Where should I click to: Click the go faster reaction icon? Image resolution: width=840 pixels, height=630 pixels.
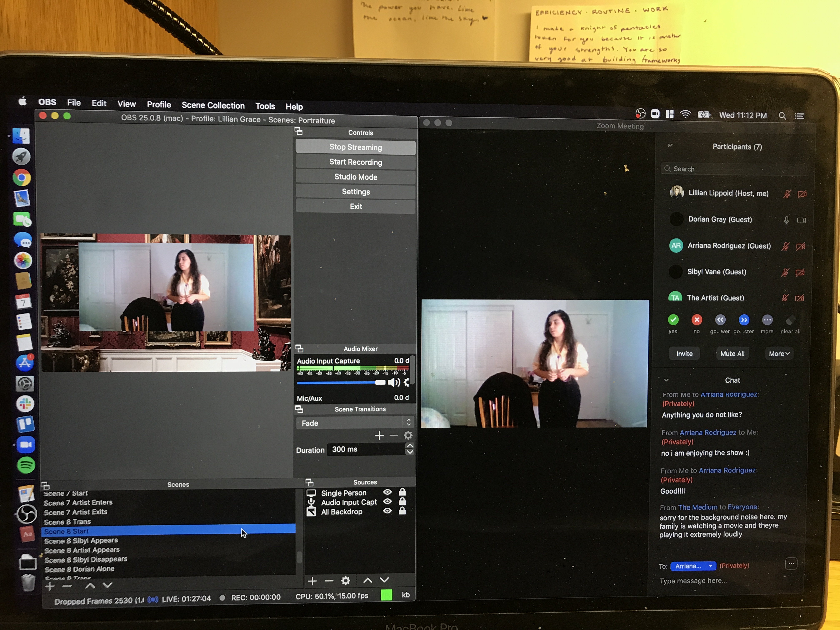click(x=744, y=320)
